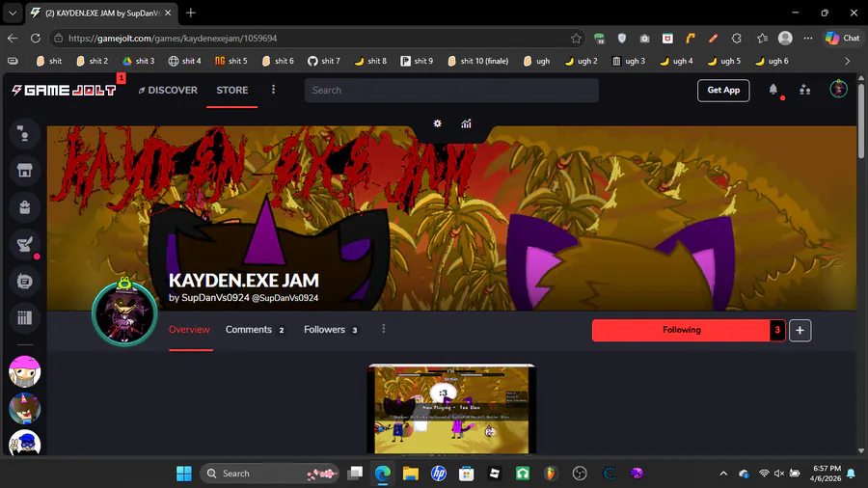Refresh the browser page
868x488 pixels.
point(36,39)
